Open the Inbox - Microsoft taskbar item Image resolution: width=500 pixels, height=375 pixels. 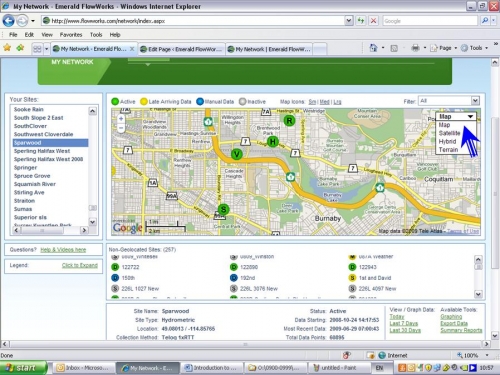click(83, 368)
